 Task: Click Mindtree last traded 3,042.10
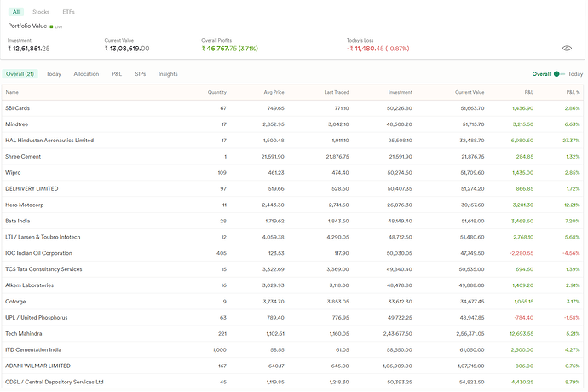[338, 124]
